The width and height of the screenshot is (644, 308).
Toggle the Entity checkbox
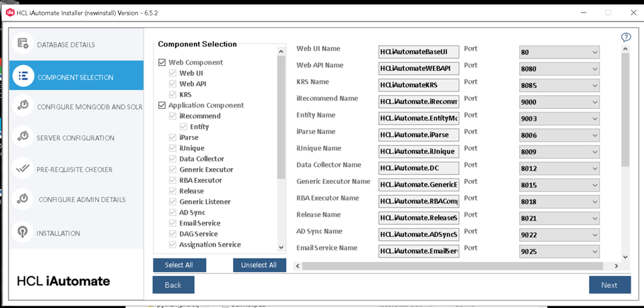click(x=183, y=127)
